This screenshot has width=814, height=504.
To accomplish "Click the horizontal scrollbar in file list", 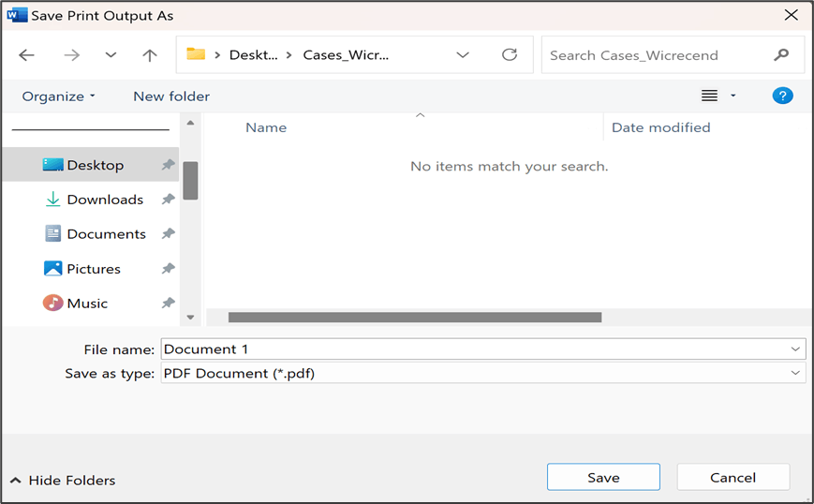I will [414, 318].
